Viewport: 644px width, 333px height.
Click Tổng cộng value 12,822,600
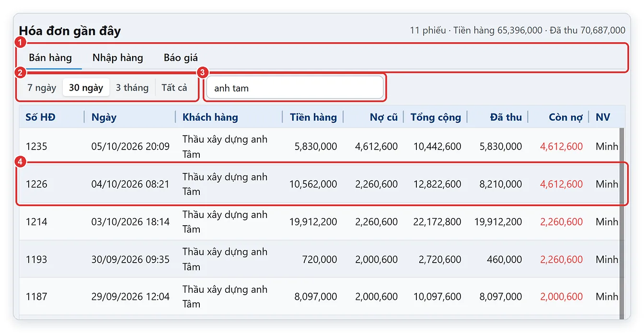pyautogui.click(x=437, y=184)
